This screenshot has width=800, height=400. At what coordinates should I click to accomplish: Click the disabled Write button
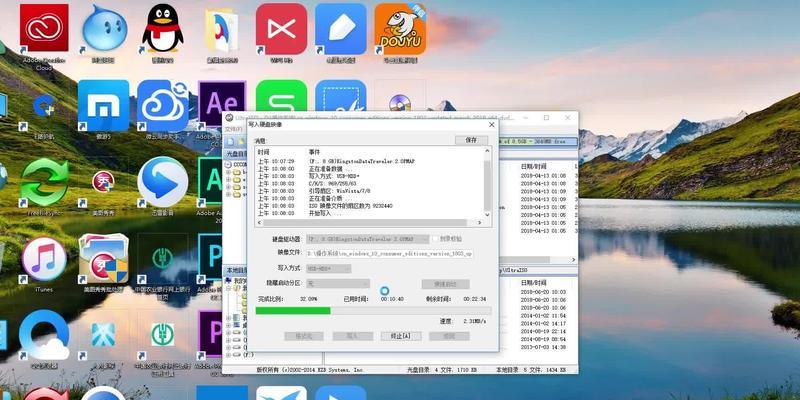click(353, 336)
